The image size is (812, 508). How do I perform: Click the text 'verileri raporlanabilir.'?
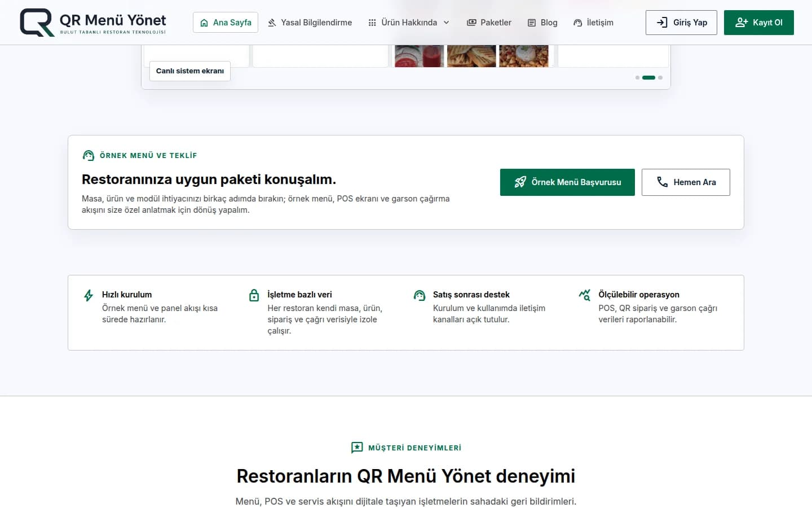(638, 319)
